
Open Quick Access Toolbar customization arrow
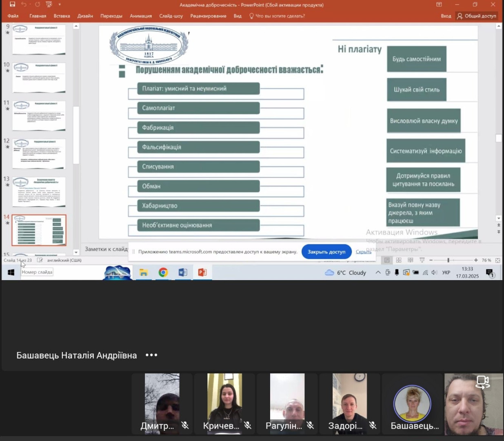[60, 4]
